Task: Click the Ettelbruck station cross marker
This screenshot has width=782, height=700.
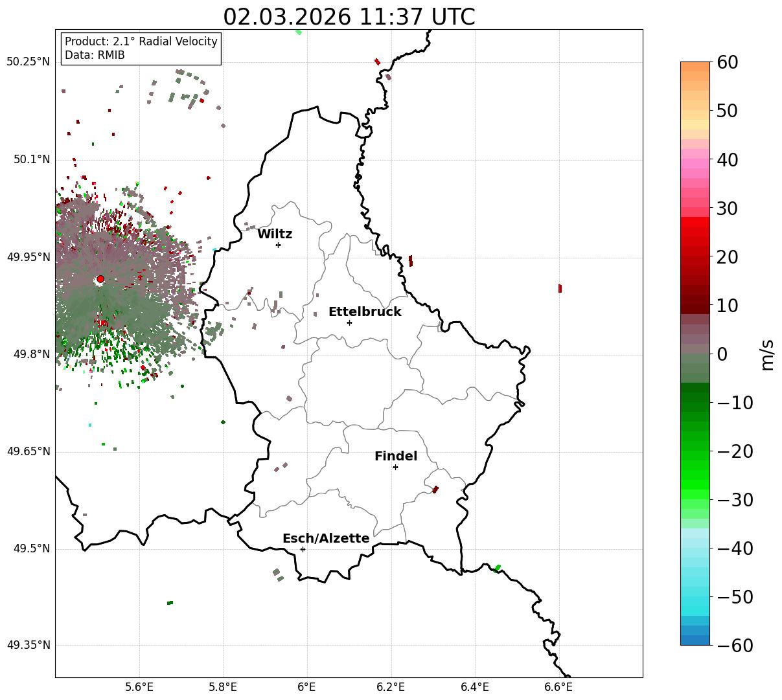Action: [349, 322]
